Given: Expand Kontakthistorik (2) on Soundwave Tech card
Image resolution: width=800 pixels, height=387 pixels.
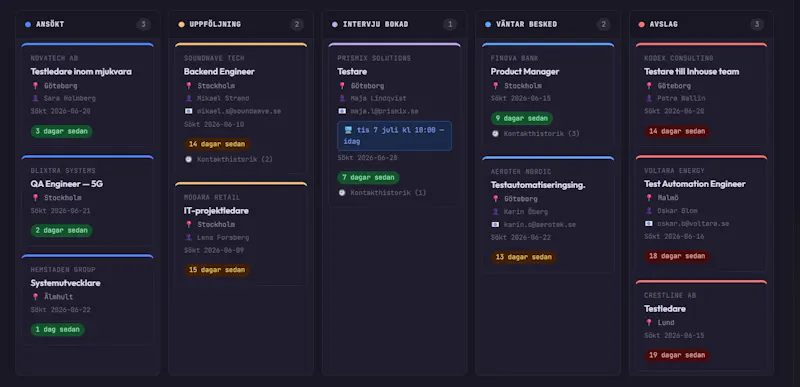Looking at the screenshot, I should 229,159.
